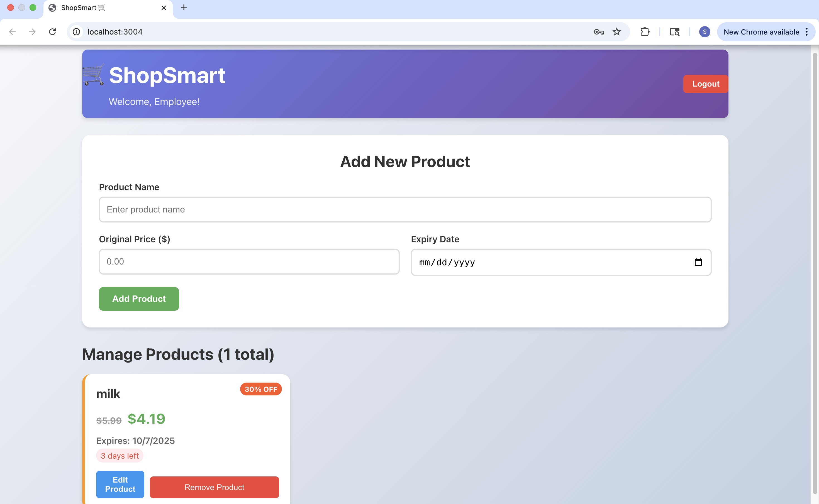Screen dimensions: 819x504
Task: Click the tab search icon
Action: 675,32
